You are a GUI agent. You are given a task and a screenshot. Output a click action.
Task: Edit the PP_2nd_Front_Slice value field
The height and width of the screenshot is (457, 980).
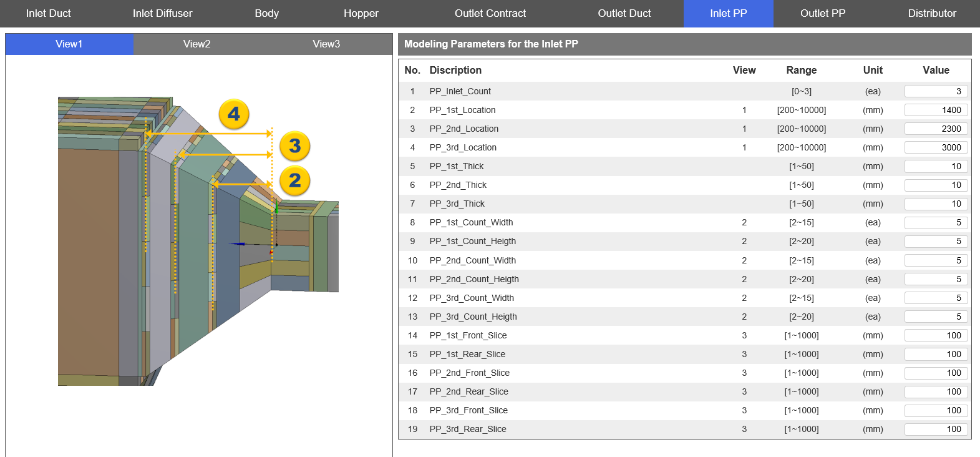(936, 373)
